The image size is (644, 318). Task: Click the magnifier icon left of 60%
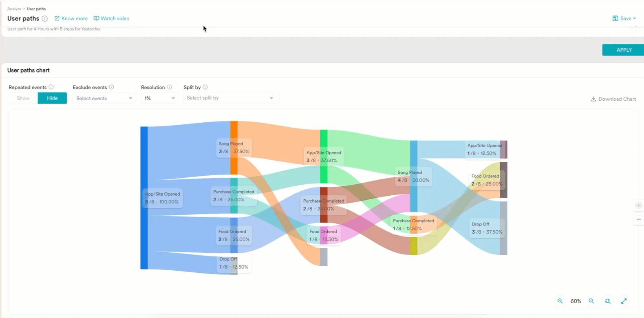coord(560,301)
